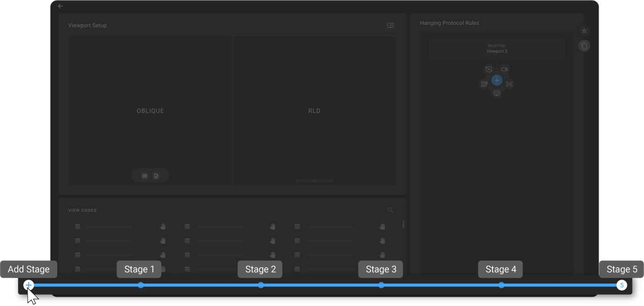
Task: Jump to the Stage 2 timeline dot
Action: pyautogui.click(x=261, y=285)
